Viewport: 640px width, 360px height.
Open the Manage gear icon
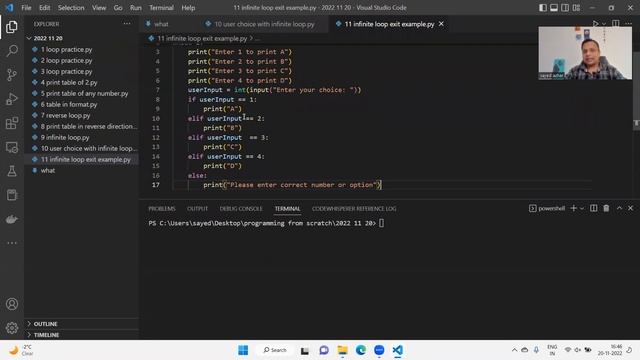click(12, 328)
